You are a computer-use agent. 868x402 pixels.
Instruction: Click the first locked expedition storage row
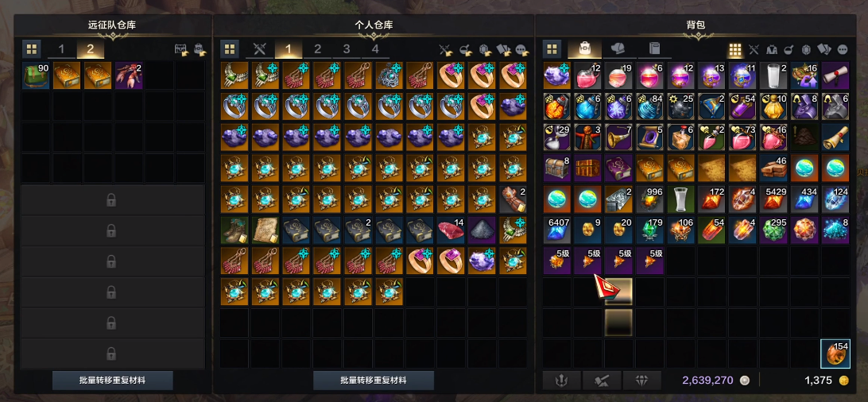point(112,200)
